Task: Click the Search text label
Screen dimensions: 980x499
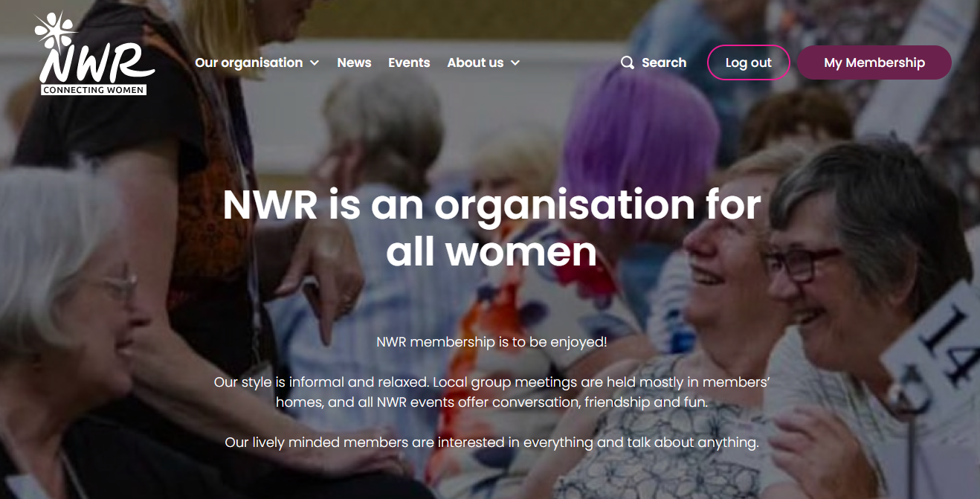Action: [664, 62]
